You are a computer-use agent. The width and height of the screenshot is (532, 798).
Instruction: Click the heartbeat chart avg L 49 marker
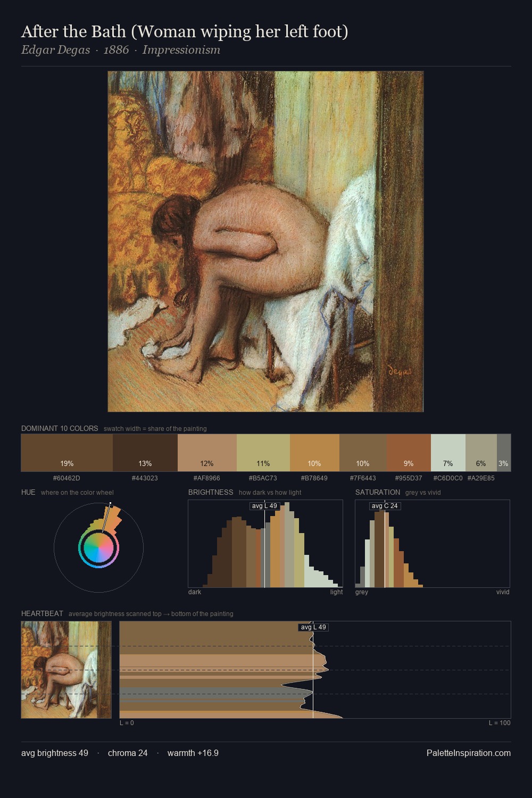click(313, 627)
